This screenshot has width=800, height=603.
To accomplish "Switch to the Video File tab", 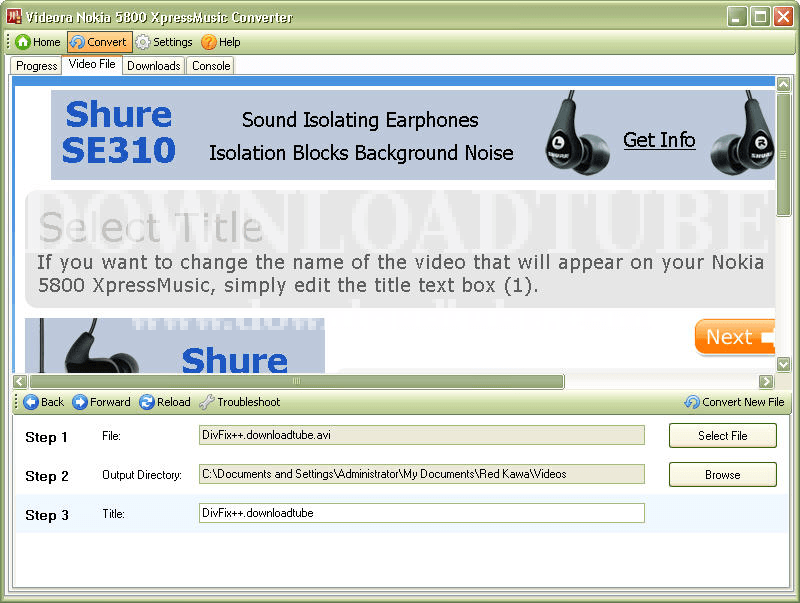I will click(92, 64).
